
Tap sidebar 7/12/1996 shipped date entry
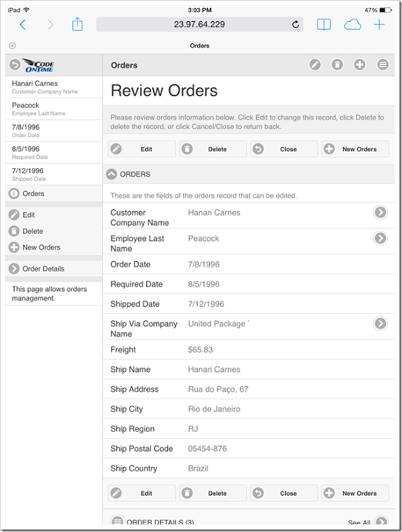[x=54, y=174]
